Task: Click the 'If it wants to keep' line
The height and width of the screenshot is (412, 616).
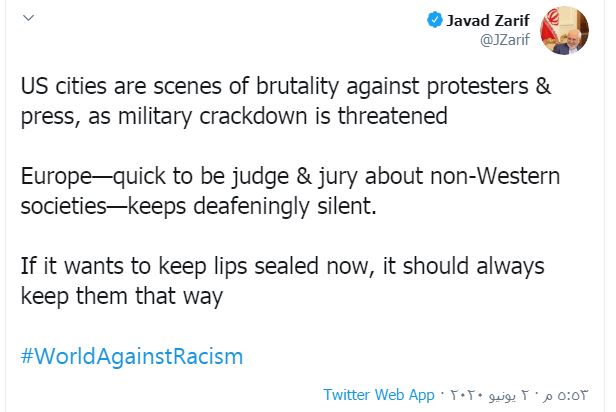Action: click(x=282, y=266)
